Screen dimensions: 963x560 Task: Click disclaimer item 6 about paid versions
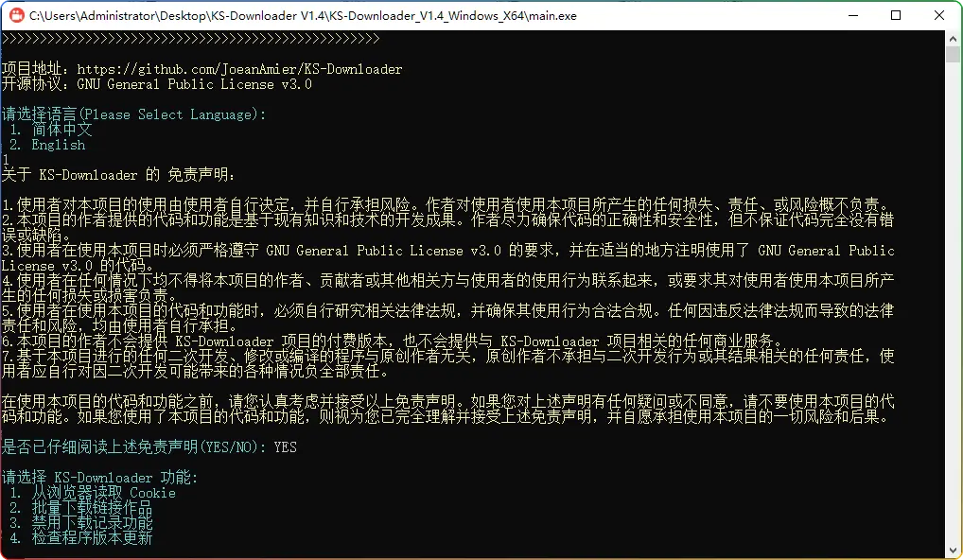394,341
